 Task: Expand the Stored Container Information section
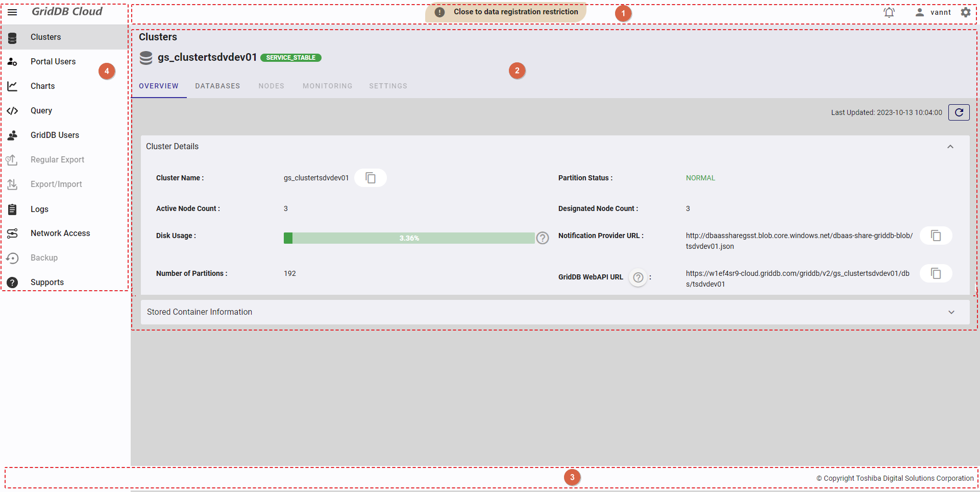coord(951,312)
